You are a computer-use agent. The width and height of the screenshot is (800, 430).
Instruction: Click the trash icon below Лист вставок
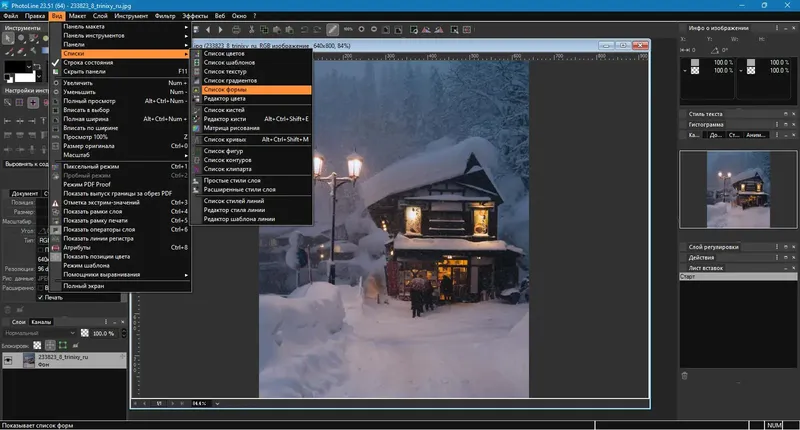pos(684,375)
